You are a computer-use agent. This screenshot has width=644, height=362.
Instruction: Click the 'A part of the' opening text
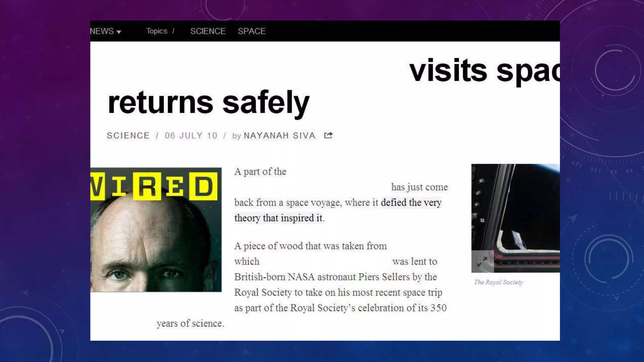tap(260, 172)
